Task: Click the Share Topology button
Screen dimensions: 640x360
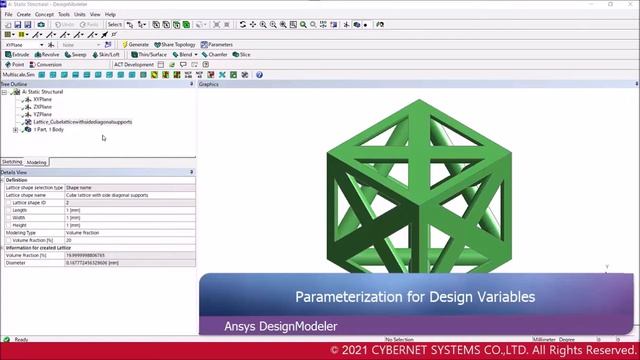Action: (x=175, y=44)
